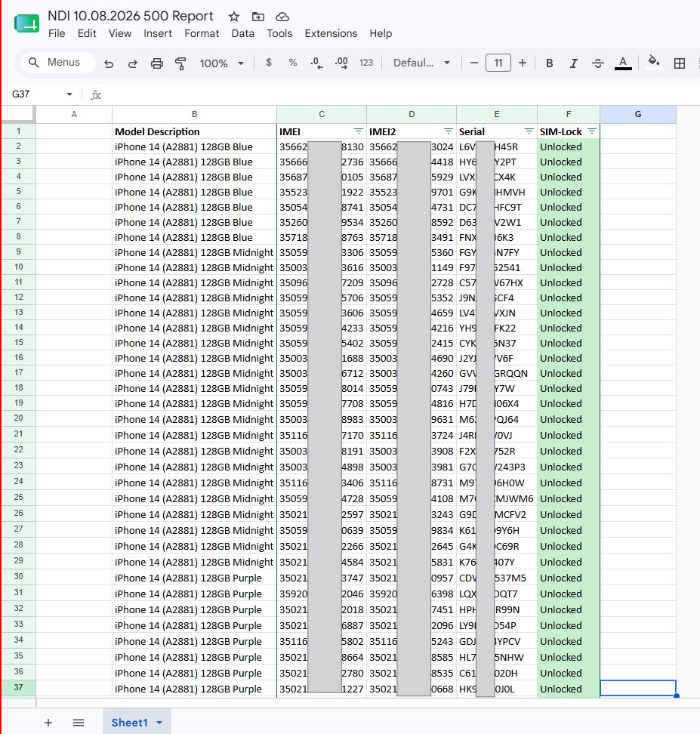Select serial cell ending MJWM6
Viewport: 700px width, 734px height.
(x=497, y=499)
